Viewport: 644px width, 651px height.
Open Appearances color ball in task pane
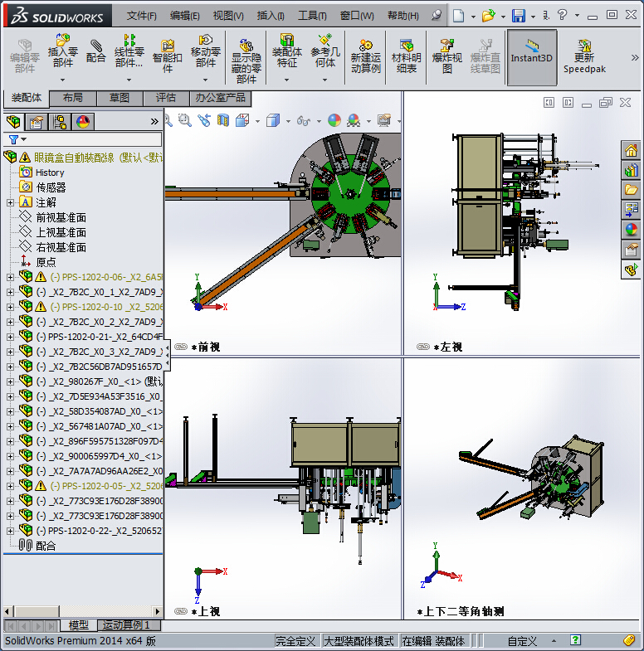(x=631, y=230)
